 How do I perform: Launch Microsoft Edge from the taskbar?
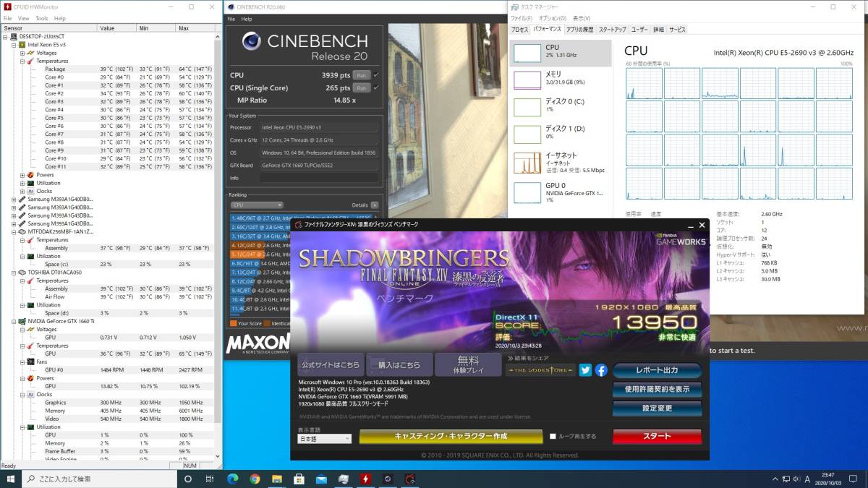pyautogui.click(x=233, y=479)
